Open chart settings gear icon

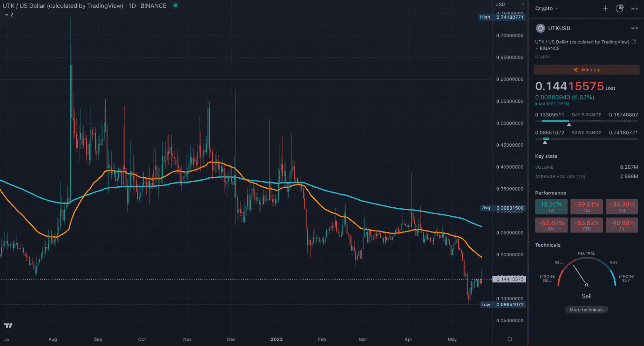510,339
